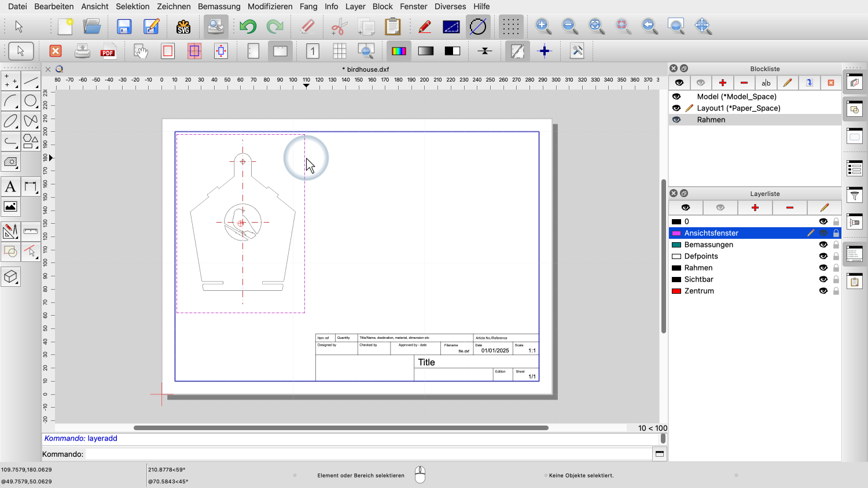Toggle visibility of the Zentrum layer
Screen dimensions: 868x488
click(823, 291)
